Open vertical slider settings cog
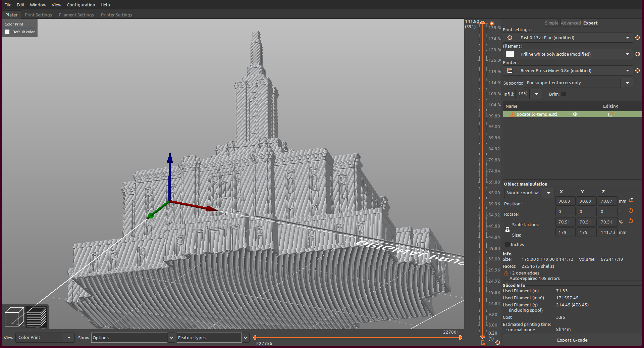644x348 pixels. pyautogui.click(x=498, y=343)
